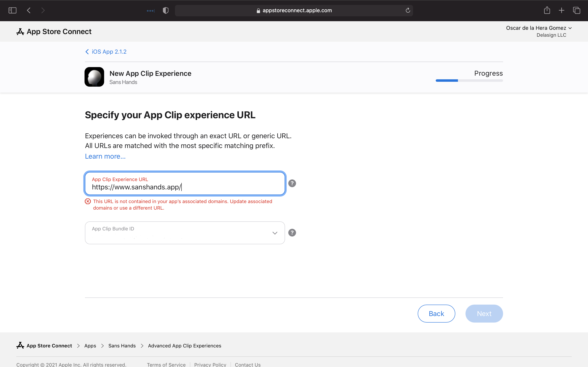Click the Back button

pos(437,313)
